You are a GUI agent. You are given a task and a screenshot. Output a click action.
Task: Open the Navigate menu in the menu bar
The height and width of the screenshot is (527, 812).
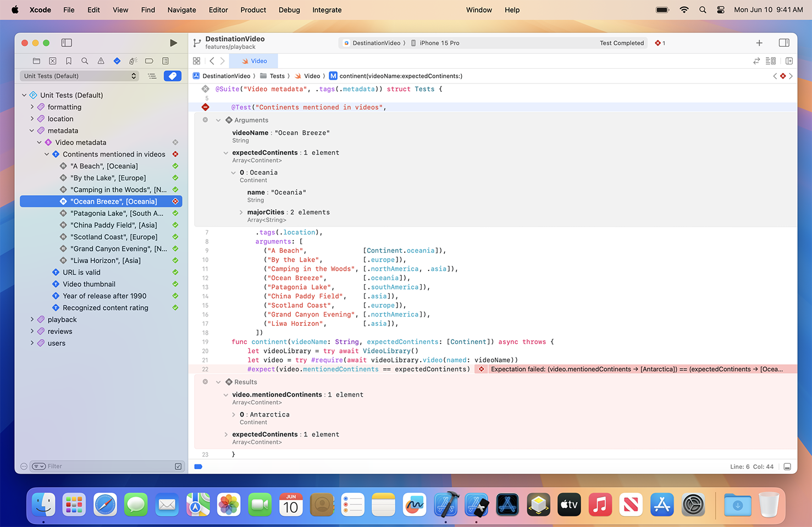click(x=181, y=10)
